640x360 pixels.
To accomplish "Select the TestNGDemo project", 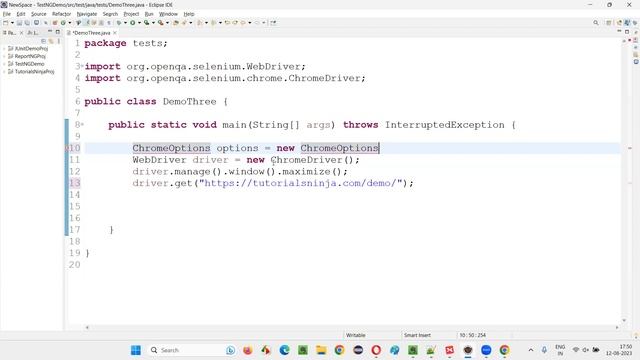I will (x=29, y=64).
